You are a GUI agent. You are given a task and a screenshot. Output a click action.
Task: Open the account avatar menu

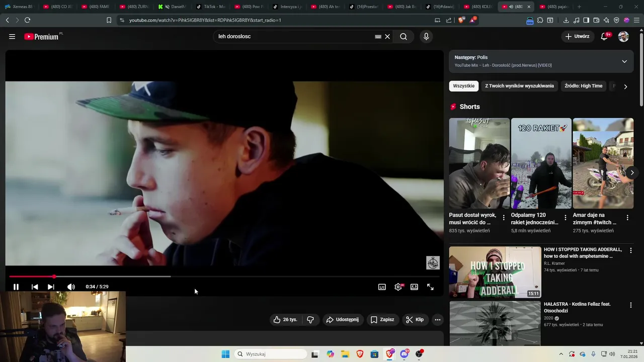[623, 36]
